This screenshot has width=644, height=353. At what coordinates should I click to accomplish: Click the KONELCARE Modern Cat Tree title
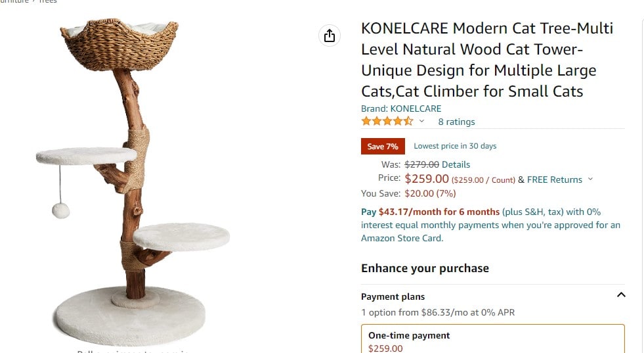487,60
